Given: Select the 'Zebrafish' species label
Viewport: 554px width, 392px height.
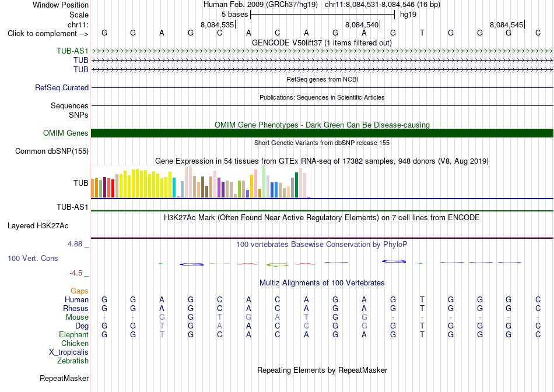Looking at the screenshot, I should point(73,361).
